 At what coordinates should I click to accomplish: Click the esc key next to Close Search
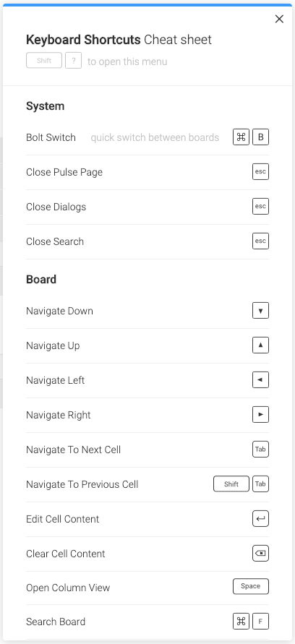[x=260, y=241]
